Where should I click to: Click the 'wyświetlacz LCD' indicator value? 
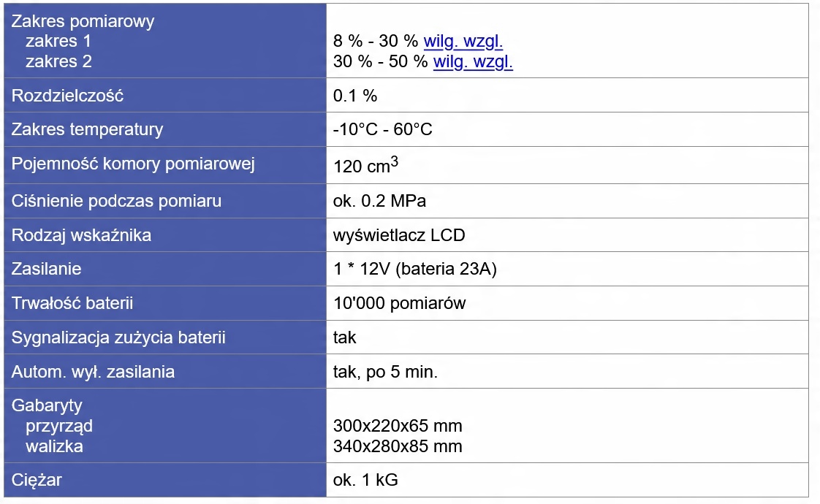coord(399,235)
